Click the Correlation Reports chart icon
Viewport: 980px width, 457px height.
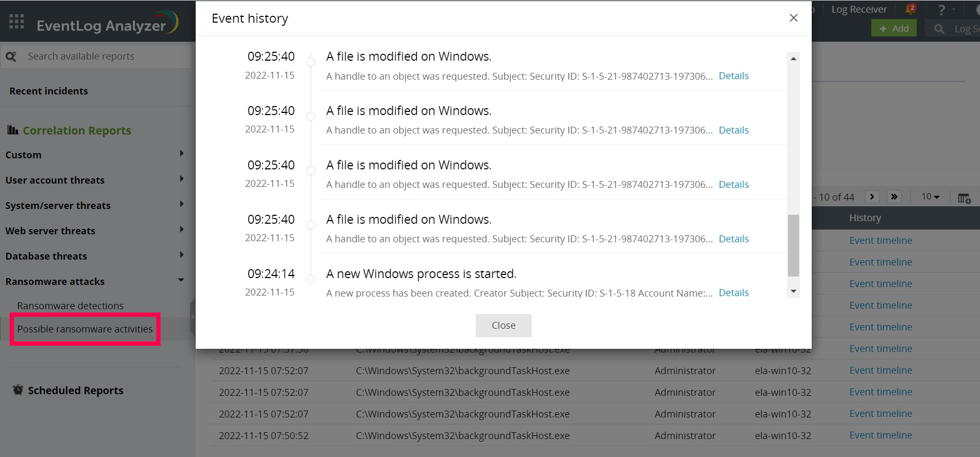point(13,130)
